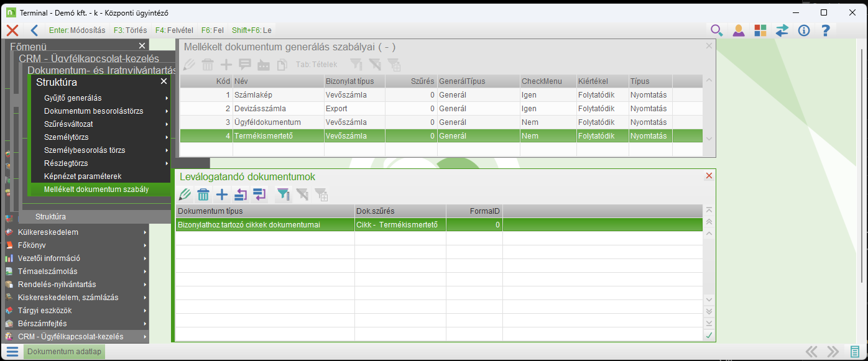Open the hamburger menu icon in bottom bar

(x=12, y=352)
